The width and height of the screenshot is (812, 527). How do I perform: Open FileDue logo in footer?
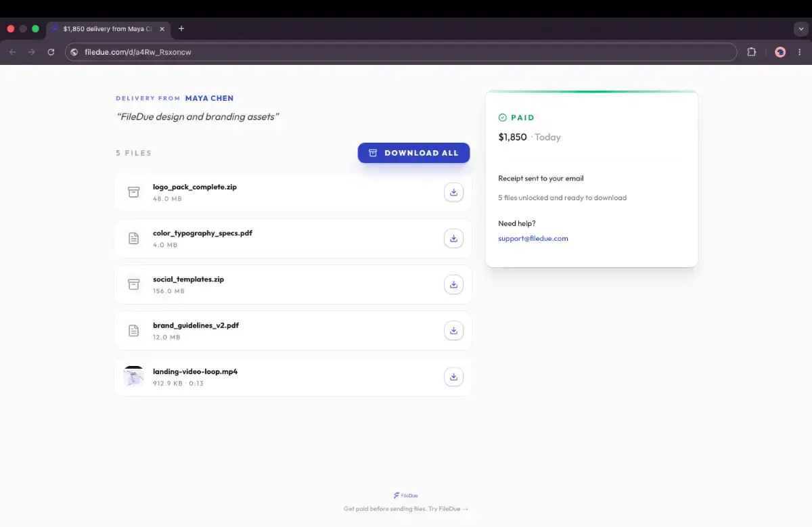[406, 495]
